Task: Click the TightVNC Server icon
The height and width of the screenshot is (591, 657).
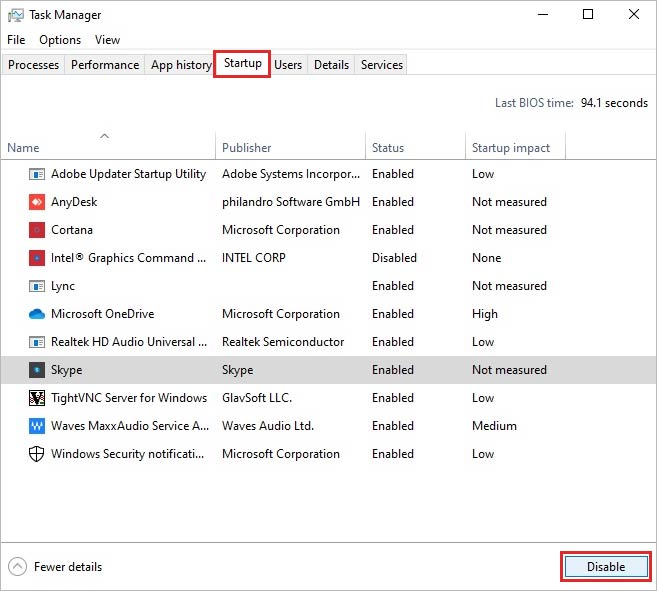Action: pyautogui.click(x=37, y=398)
